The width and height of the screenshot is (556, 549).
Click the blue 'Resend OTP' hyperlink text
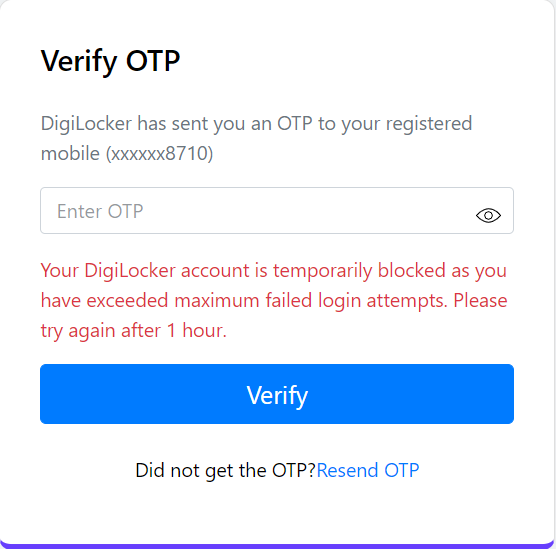(368, 470)
